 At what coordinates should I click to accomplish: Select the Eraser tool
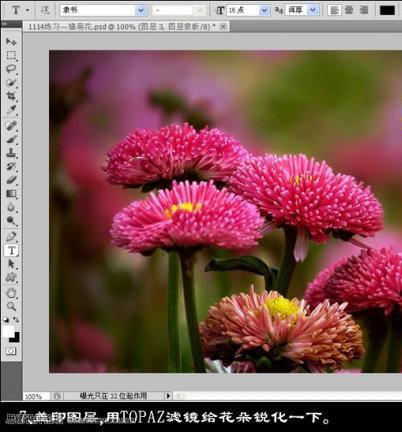coord(11,180)
